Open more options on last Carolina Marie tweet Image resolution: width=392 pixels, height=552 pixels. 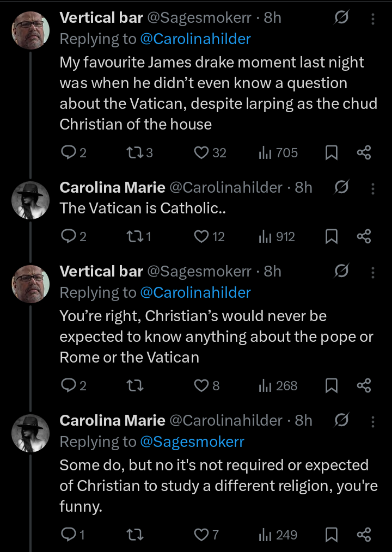(373, 421)
